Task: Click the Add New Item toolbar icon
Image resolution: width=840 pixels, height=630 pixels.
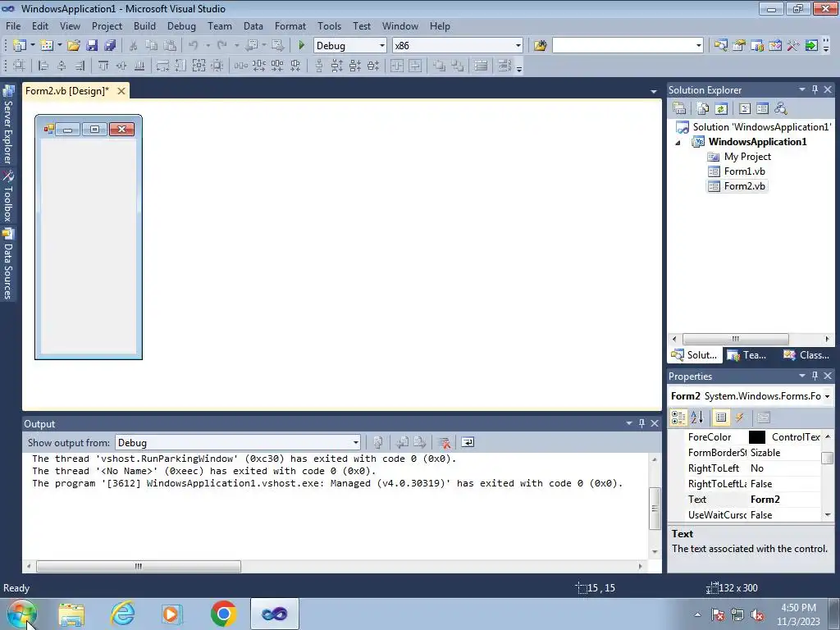Action: pyautogui.click(x=47, y=46)
